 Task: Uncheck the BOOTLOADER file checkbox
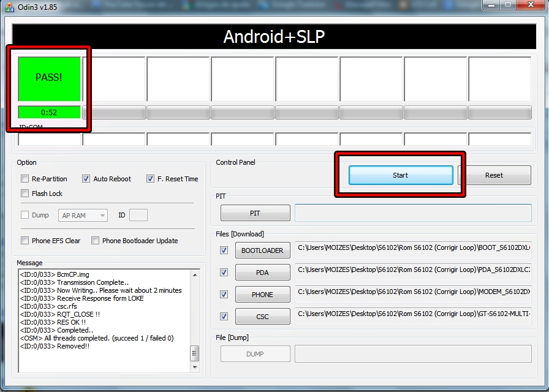tap(224, 251)
